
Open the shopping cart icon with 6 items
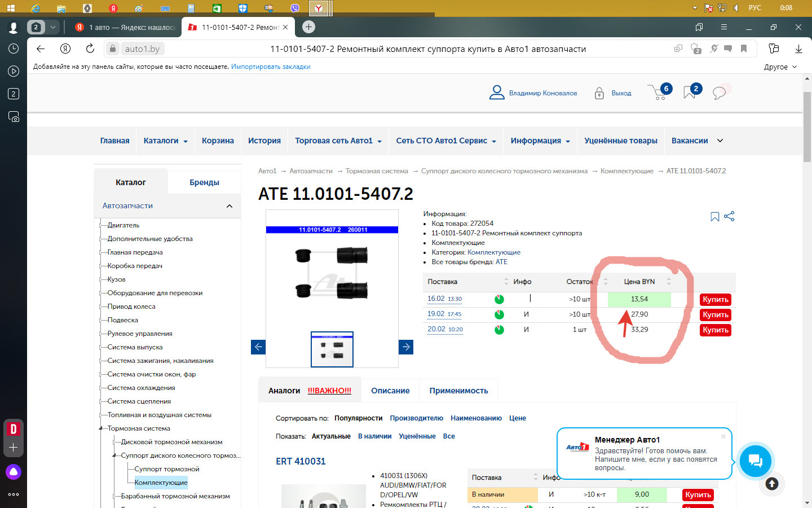coord(657,93)
